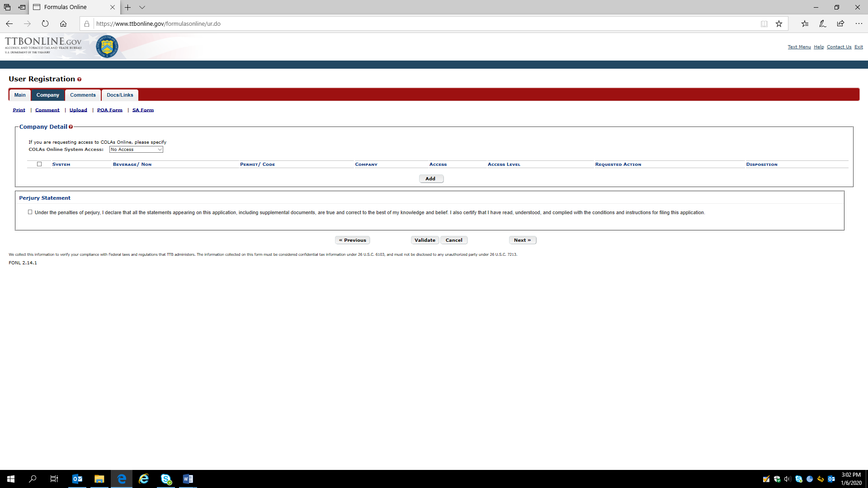
Task: Switch to the Docs/Links tab
Action: tap(120, 95)
